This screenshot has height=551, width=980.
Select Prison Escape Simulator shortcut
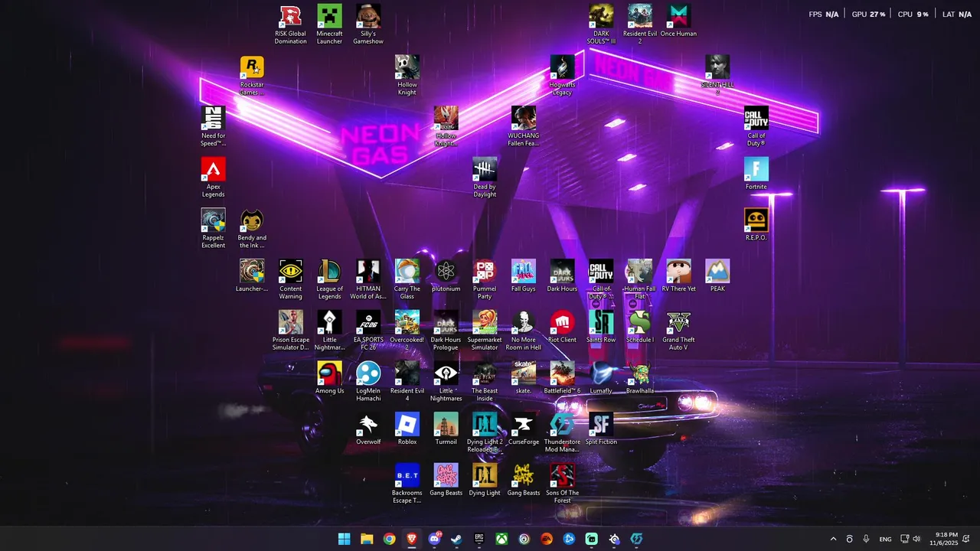pos(291,330)
